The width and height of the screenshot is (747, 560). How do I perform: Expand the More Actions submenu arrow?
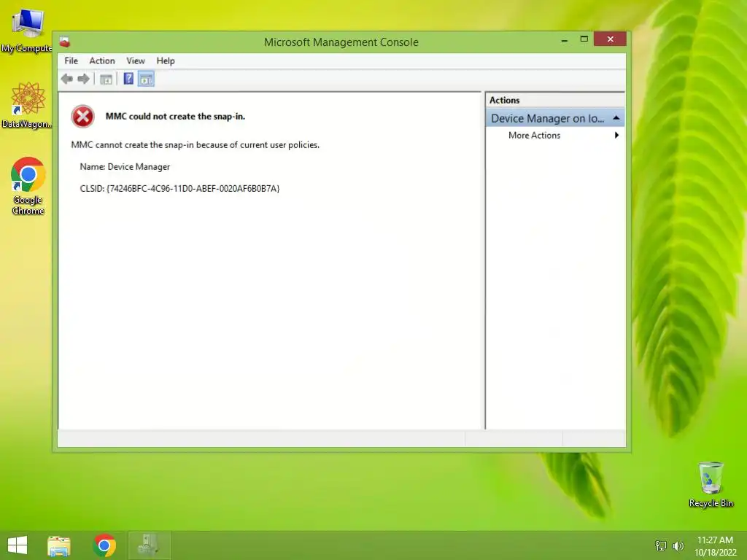coord(616,135)
